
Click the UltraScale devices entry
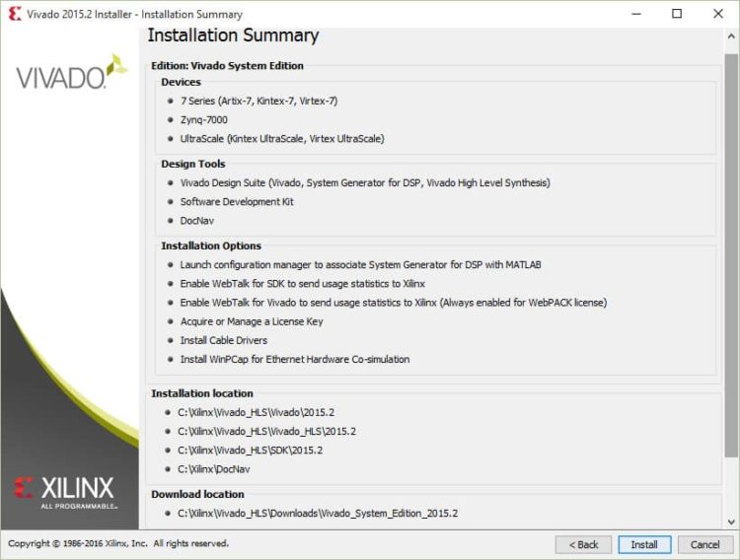pos(281,138)
